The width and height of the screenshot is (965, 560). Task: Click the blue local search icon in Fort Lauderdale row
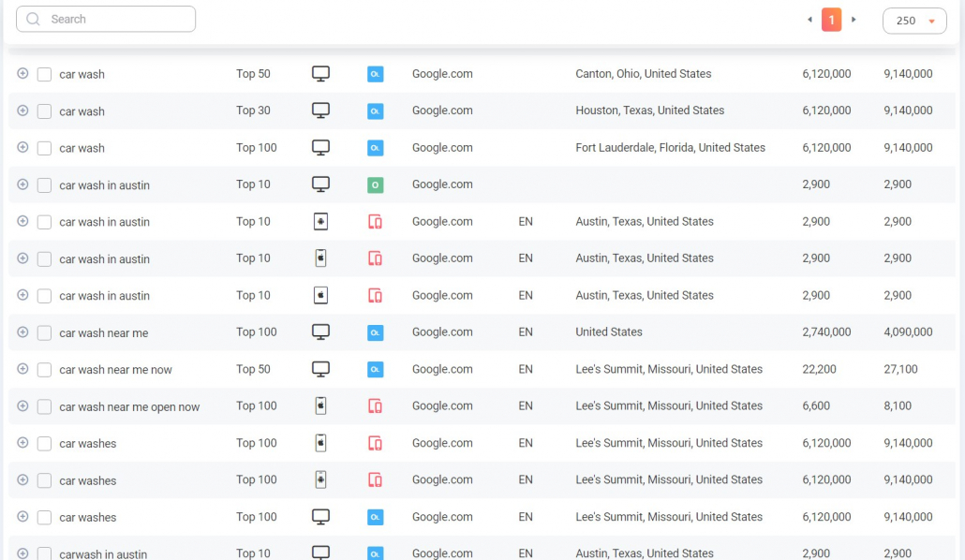pyautogui.click(x=376, y=148)
